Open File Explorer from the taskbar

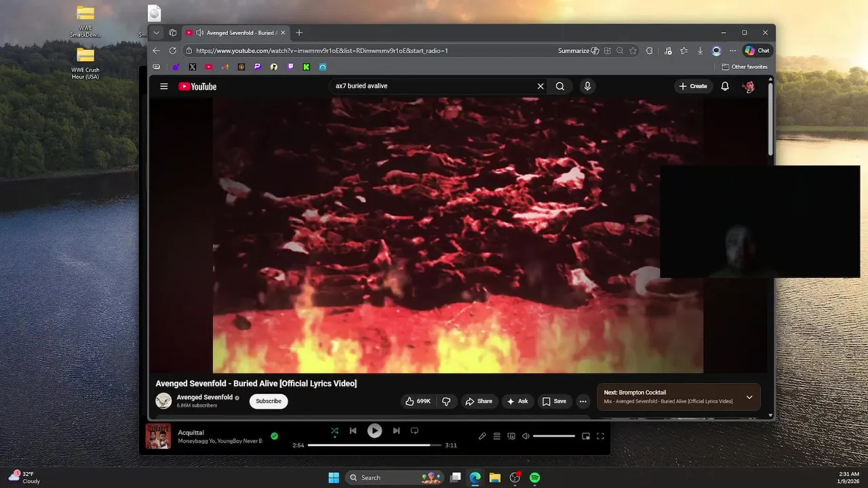[495, 478]
